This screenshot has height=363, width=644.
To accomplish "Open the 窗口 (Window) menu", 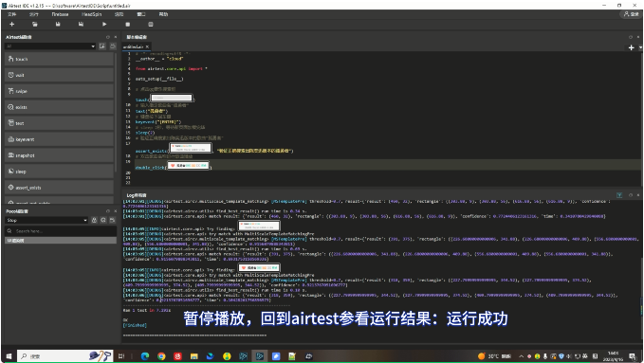I will tap(141, 14).
